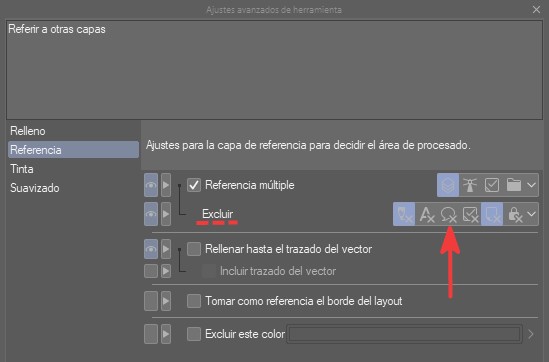
Task: Open the Relleno category
Action: [x=73, y=131]
